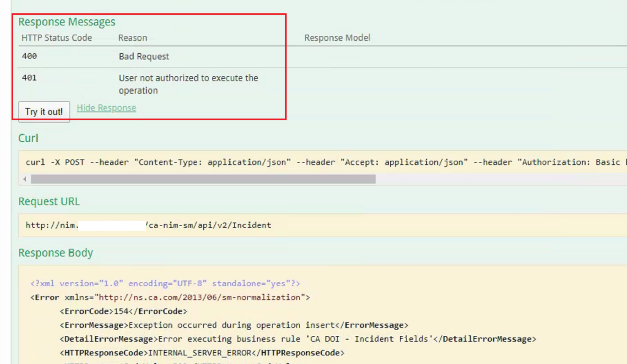Click the HTTPResponseCode INTERNAL_SERVER_ERROR line

click(x=202, y=353)
